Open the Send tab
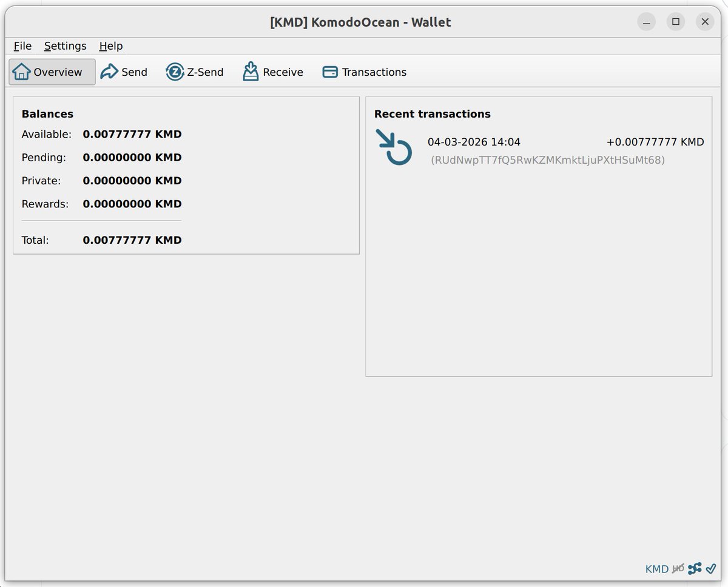The image size is (728, 587). point(124,72)
